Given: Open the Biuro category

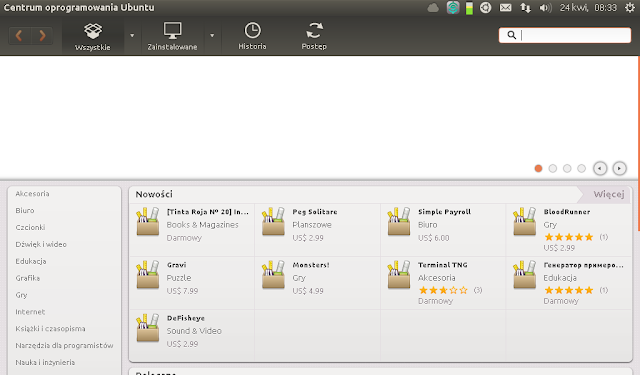Looking at the screenshot, I should 25,211.
